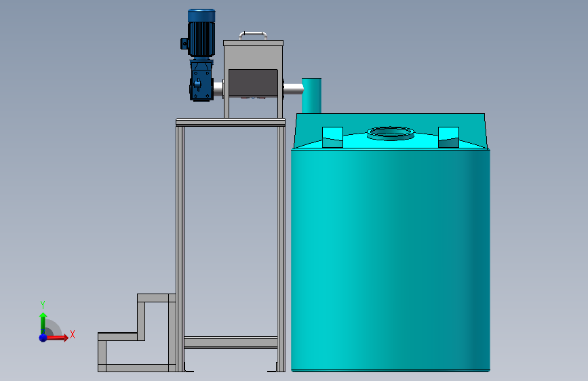This screenshot has height=381, width=588.
Task: Select the handle on the hopper lid
Action: tap(253, 35)
